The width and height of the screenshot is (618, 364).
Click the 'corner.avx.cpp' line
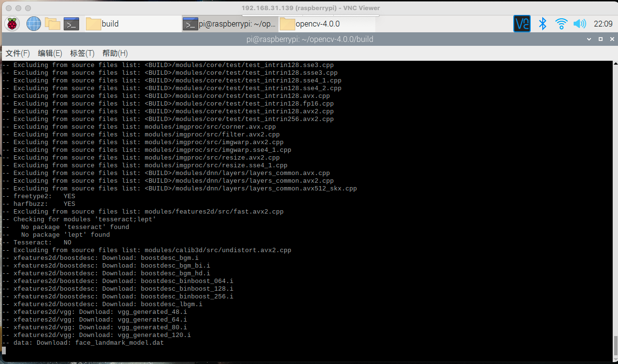[x=139, y=127]
